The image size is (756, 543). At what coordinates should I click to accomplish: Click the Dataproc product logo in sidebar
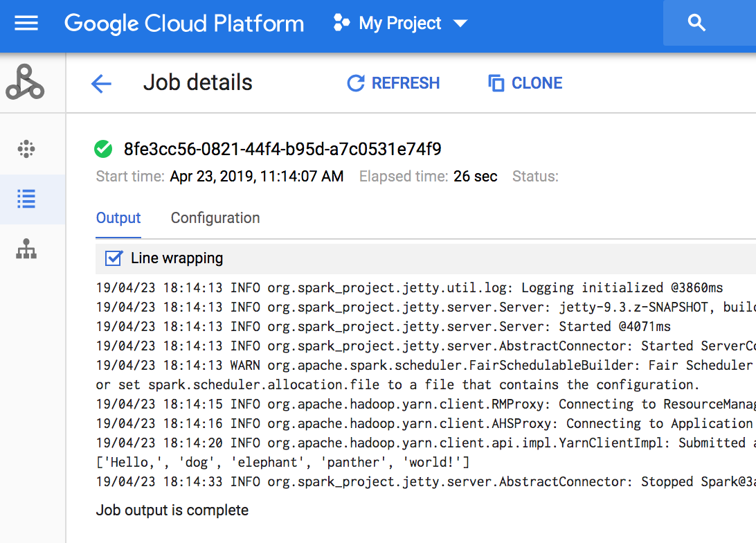(x=26, y=82)
